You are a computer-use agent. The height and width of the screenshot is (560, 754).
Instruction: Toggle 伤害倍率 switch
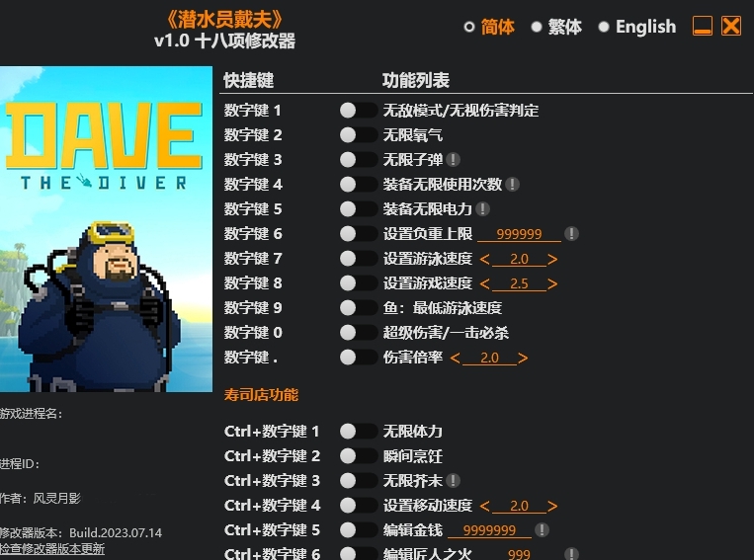359,358
